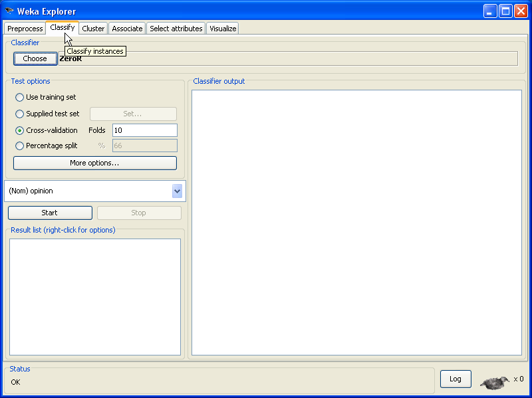Click the x 0 task counter
The width and height of the screenshot is (532, 398).
point(519,379)
